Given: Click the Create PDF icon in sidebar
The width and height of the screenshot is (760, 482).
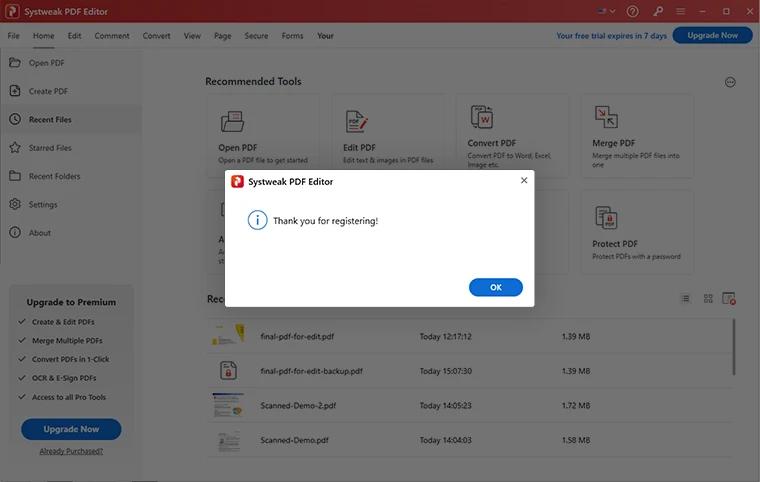Looking at the screenshot, I should click(x=15, y=91).
